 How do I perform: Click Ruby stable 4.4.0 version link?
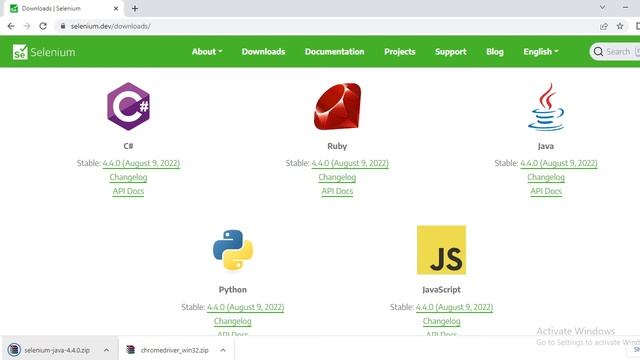(x=350, y=163)
